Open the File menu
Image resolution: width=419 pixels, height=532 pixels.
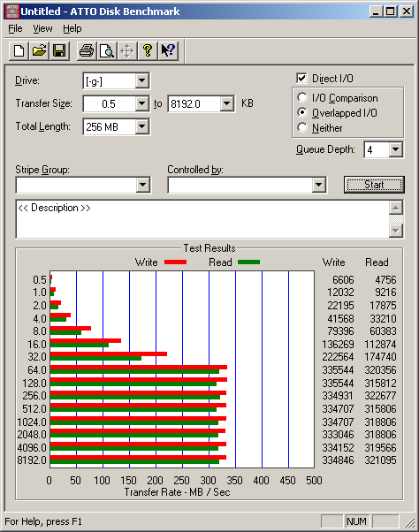coord(15,28)
